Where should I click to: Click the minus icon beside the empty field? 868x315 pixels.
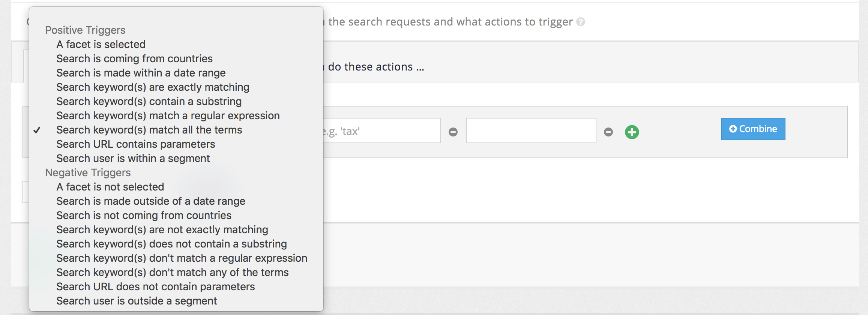(608, 132)
